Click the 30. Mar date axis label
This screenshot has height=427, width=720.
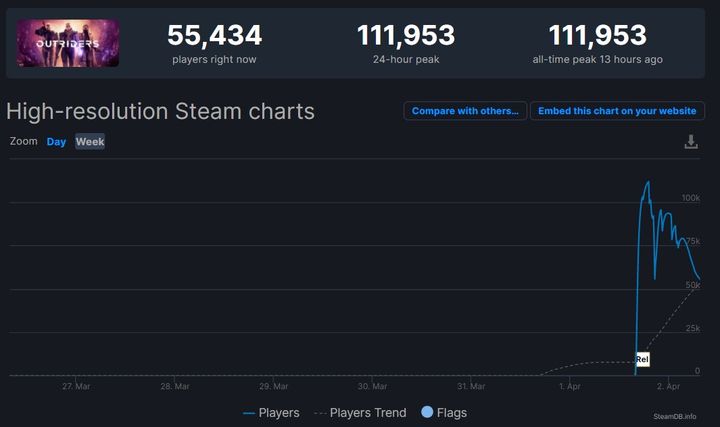point(372,386)
